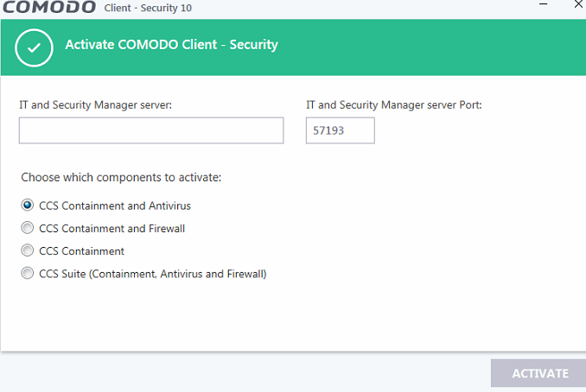Screen dimensions: 586x392
Task: Minimize the COMODO Client Security window
Action: 544,4
